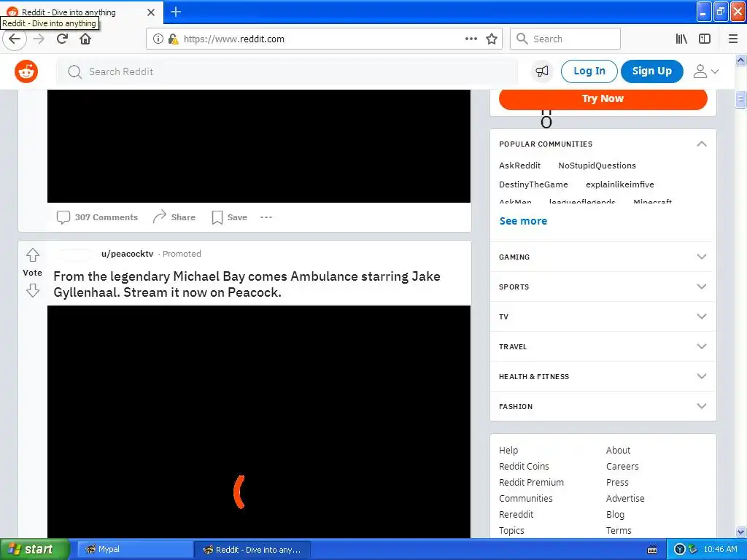
Task: Open the new tab with plus icon
Action: coord(176,12)
